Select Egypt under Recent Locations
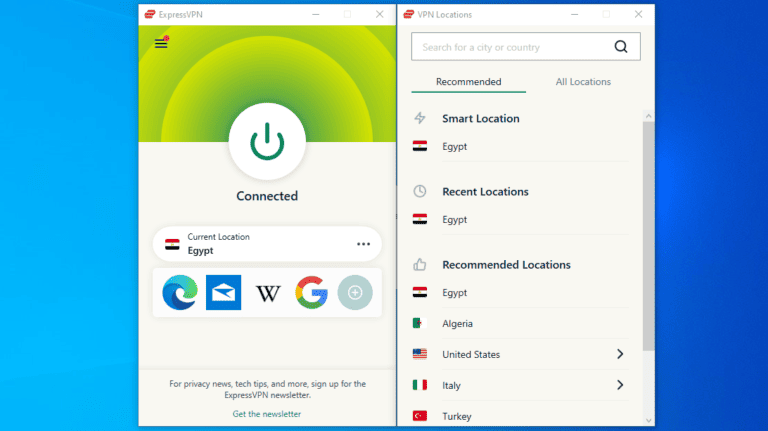 [455, 219]
